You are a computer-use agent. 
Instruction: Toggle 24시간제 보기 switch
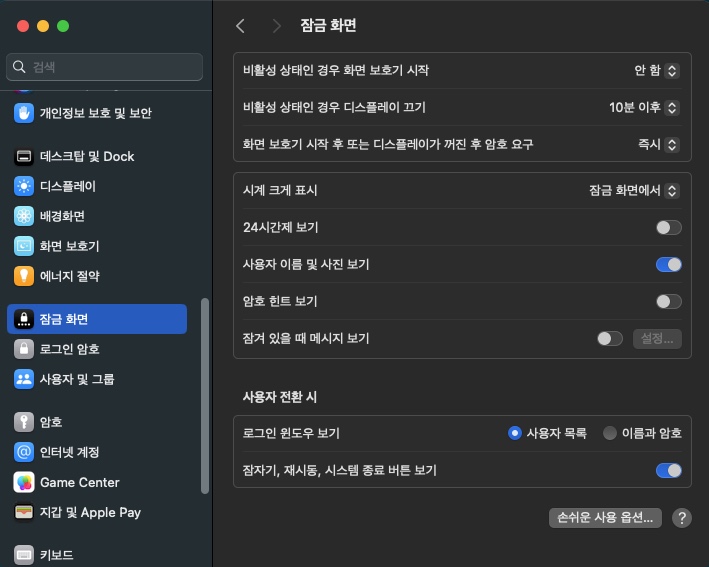(669, 227)
